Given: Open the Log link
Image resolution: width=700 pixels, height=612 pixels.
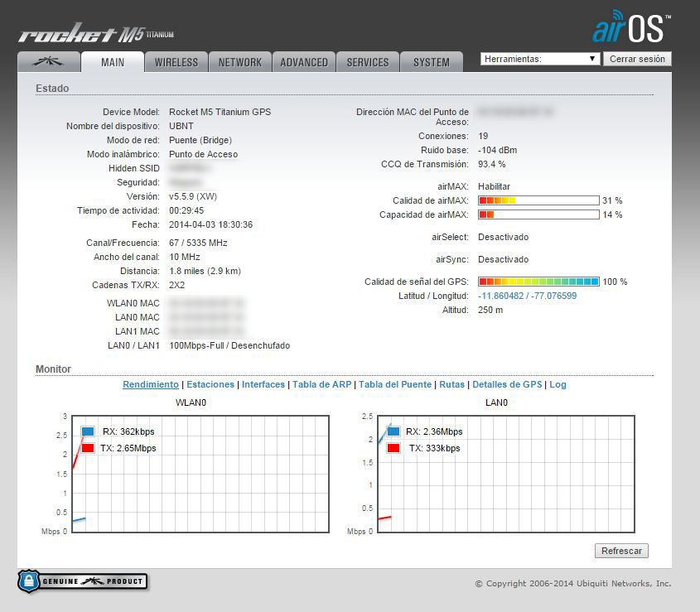Looking at the screenshot, I should (x=558, y=384).
